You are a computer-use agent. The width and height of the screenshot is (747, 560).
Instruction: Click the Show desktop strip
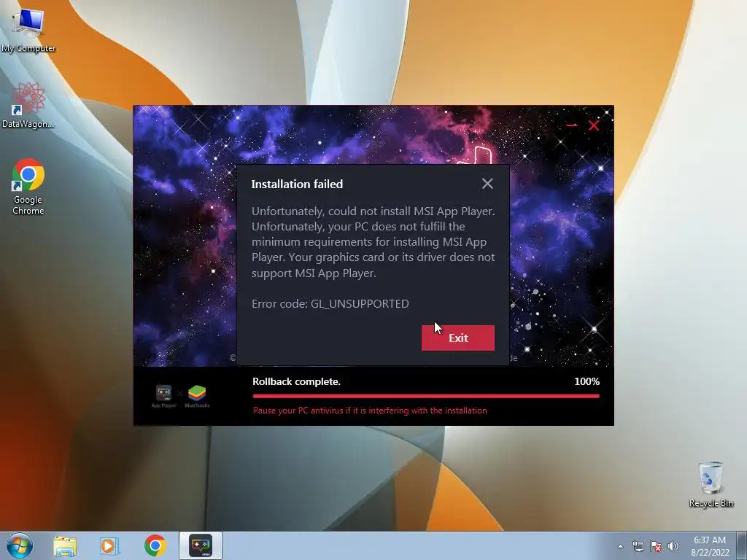click(742, 546)
